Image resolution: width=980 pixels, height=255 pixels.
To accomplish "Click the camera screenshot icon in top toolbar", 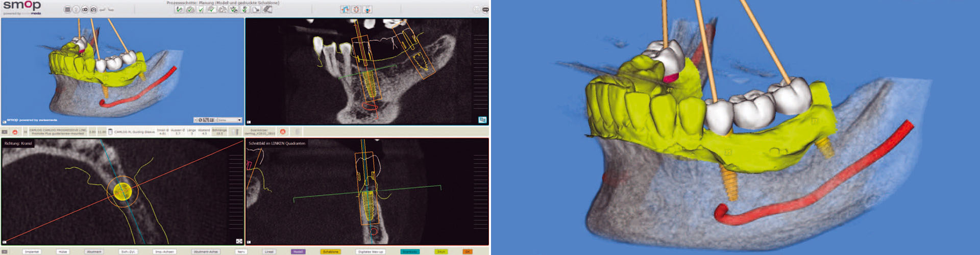I will tap(93, 10).
